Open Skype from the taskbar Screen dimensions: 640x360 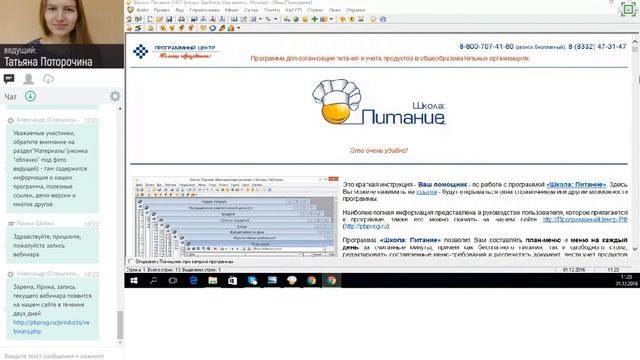[x=252, y=280]
